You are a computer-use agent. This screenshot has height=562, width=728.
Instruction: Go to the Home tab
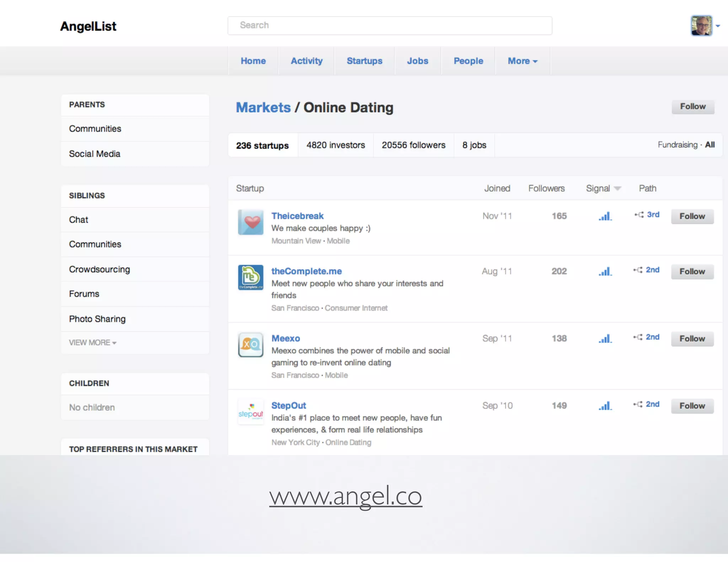pos(253,61)
